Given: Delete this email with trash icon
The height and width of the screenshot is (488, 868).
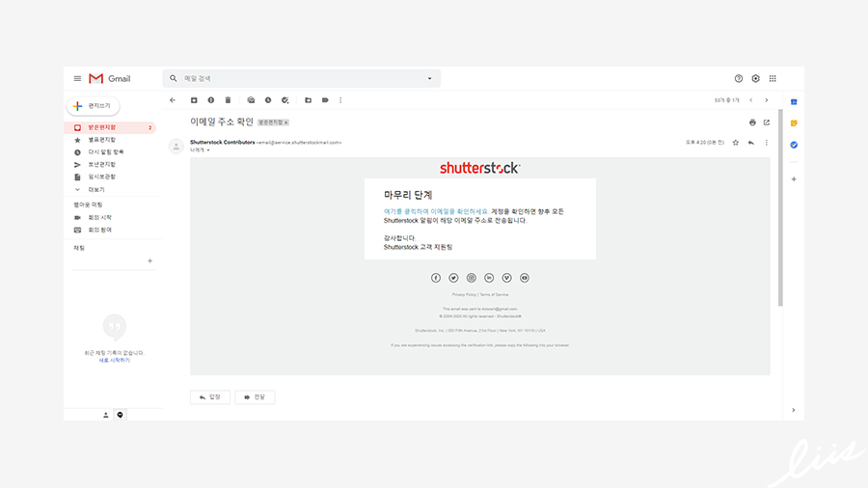Looking at the screenshot, I should point(228,100).
